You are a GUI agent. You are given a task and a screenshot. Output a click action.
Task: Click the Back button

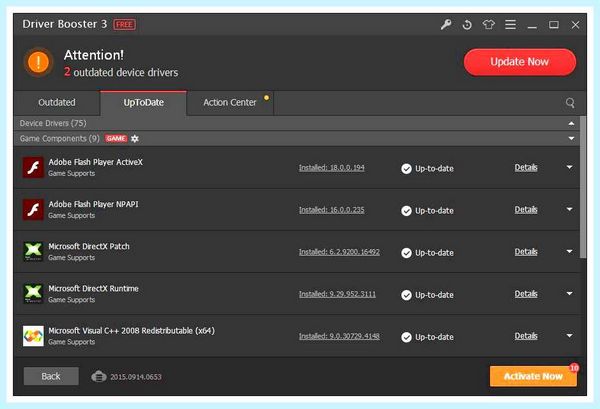pyautogui.click(x=51, y=376)
